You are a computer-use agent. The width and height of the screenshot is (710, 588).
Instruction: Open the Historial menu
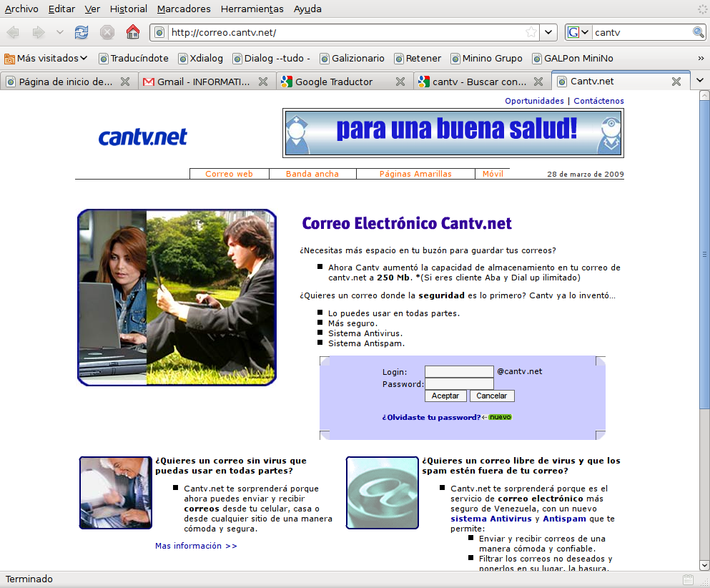pos(129,9)
